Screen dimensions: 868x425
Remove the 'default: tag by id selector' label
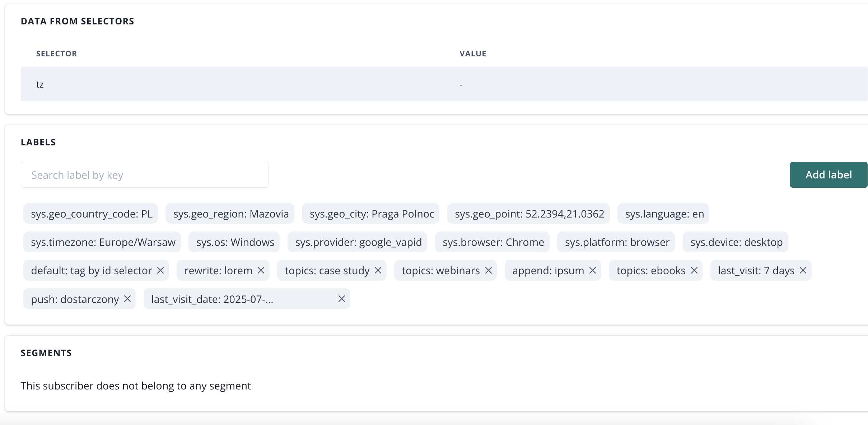pyautogui.click(x=160, y=270)
